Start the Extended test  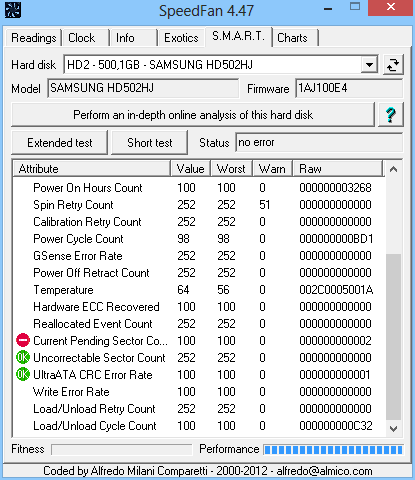[60, 143]
